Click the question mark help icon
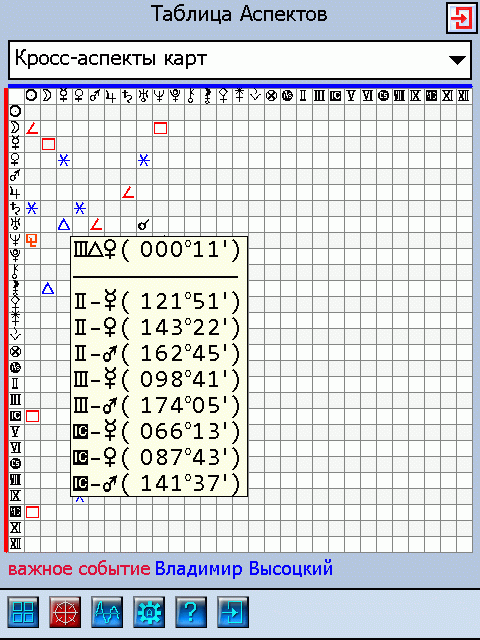Viewport: 480px width, 640px height. point(191,612)
